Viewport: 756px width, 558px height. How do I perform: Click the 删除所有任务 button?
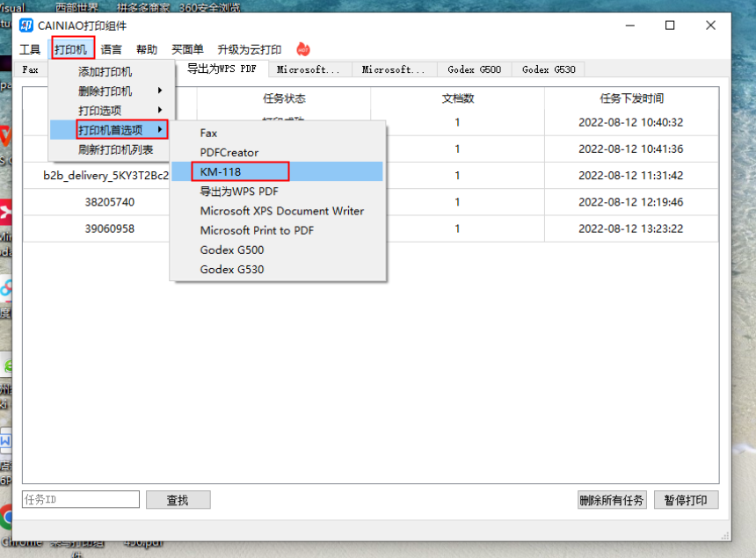pos(612,500)
